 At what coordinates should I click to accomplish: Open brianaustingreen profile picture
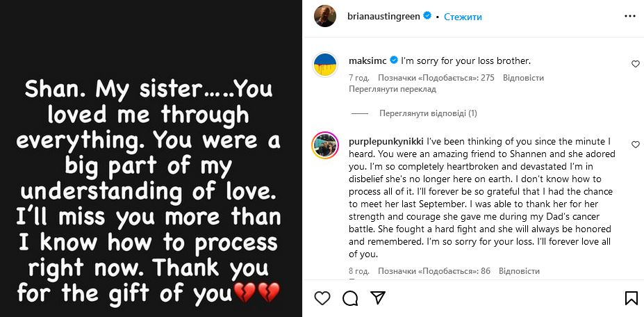pyautogui.click(x=326, y=16)
